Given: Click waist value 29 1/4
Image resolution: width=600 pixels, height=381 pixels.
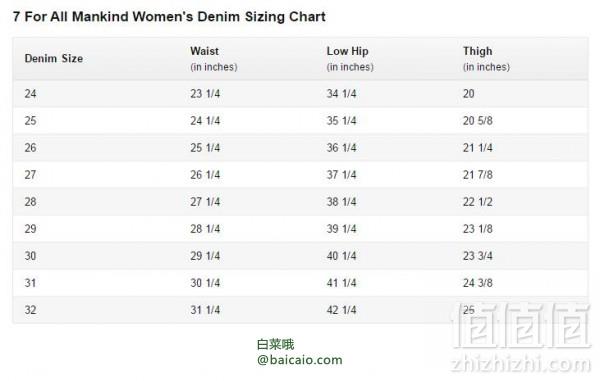Looking at the screenshot, I should pos(205,256).
